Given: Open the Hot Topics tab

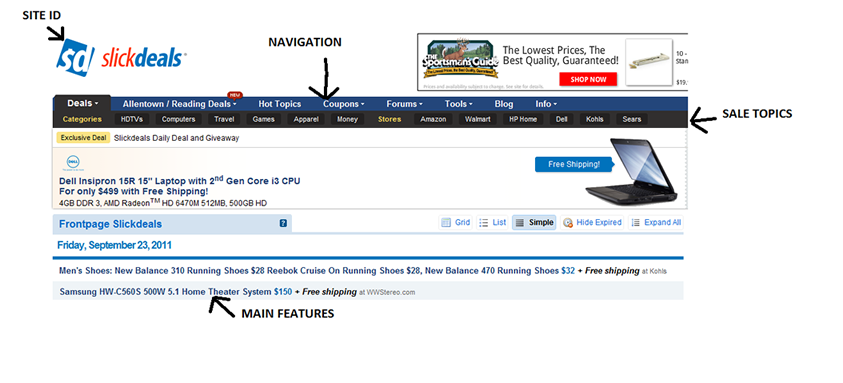Looking at the screenshot, I should click(280, 104).
